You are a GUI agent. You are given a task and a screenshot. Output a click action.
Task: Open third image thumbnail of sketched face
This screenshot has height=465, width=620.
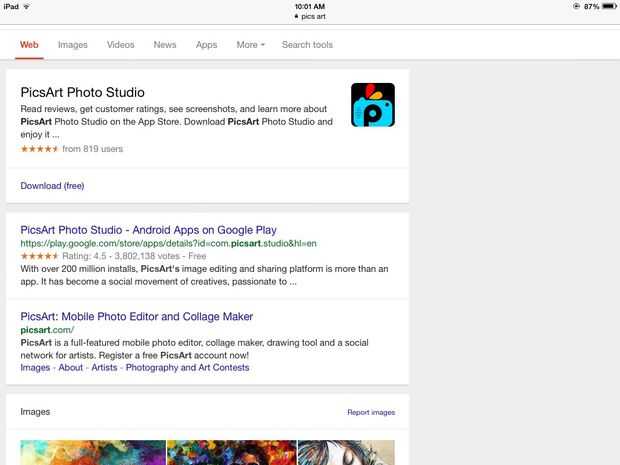pos(346,453)
